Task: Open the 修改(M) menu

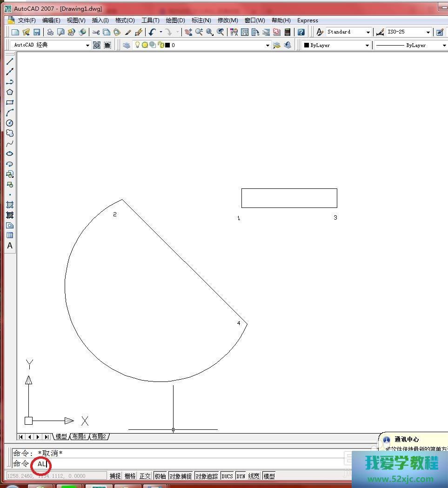Action: 227,20
